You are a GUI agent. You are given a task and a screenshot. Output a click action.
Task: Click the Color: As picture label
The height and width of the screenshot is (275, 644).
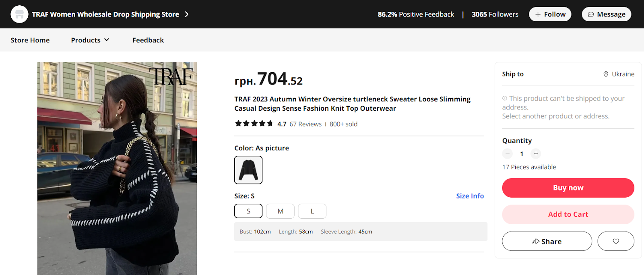coord(262,148)
